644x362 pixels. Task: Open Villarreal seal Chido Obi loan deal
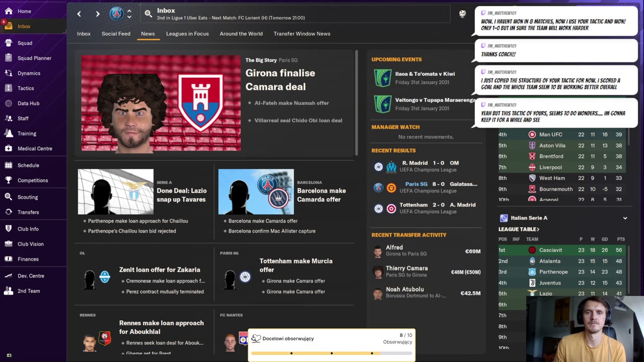[298, 121]
